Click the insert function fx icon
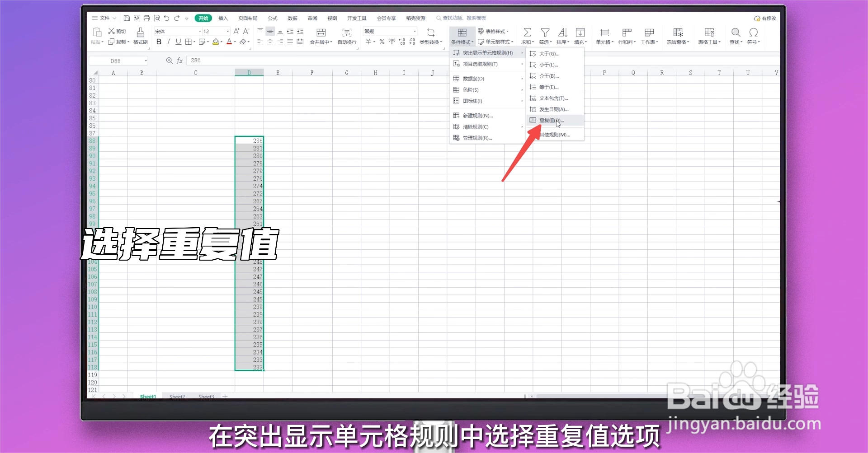868x453 pixels. (x=179, y=61)
